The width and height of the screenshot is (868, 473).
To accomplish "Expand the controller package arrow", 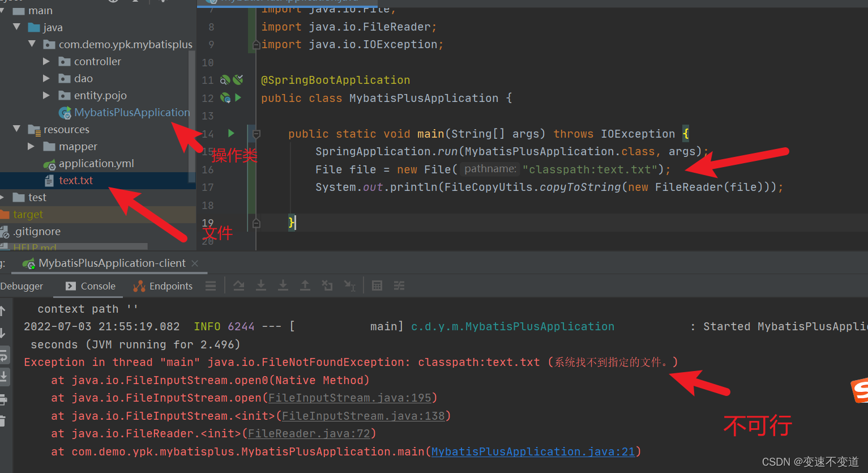I will click(x=46, y=61).
